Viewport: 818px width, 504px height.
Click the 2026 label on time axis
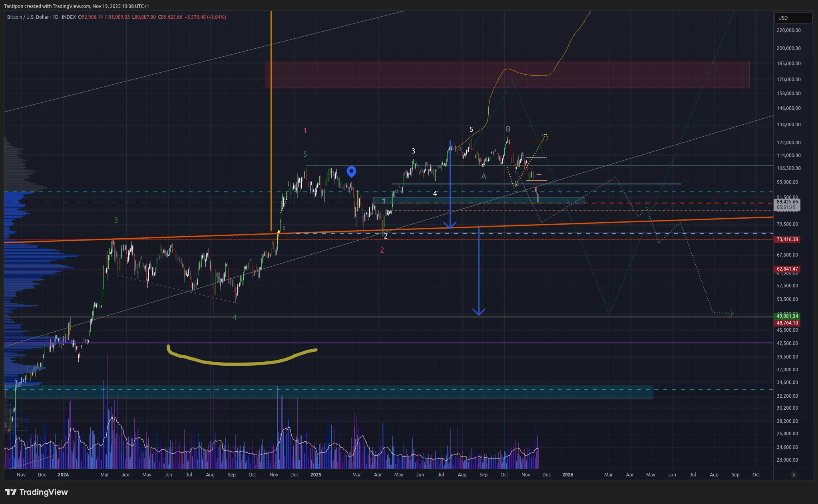567,475
